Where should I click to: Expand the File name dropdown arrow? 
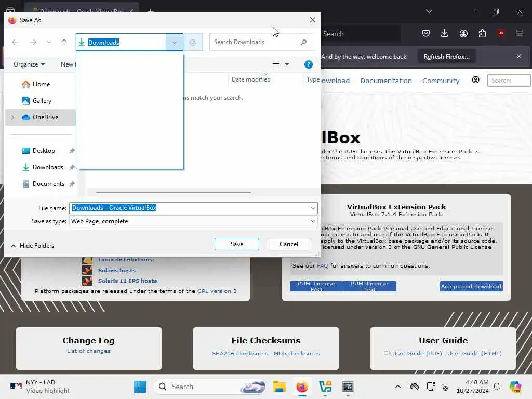pyautogui.click(x=313, y=208)
